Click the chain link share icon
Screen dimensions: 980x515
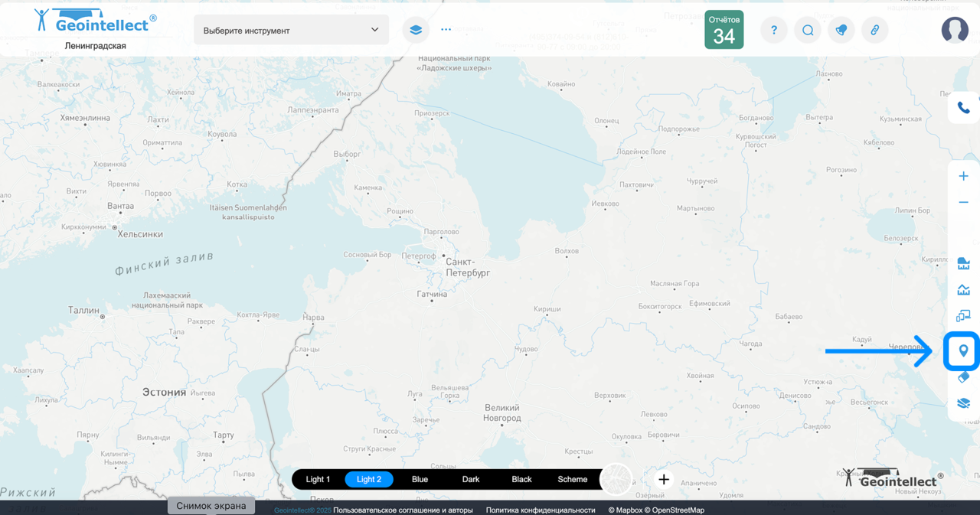coord(874,31)
